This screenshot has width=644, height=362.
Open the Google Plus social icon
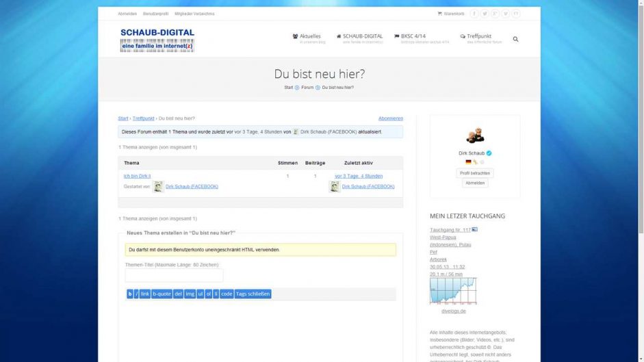click(495, 14)
